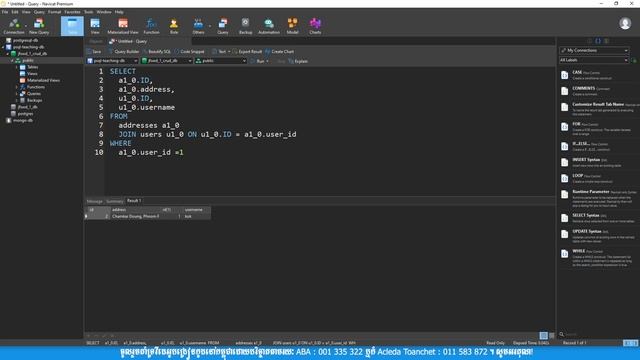Open the Text button dropdown arrow
This screenshot has height=360, width=640.
coord(229,52)
